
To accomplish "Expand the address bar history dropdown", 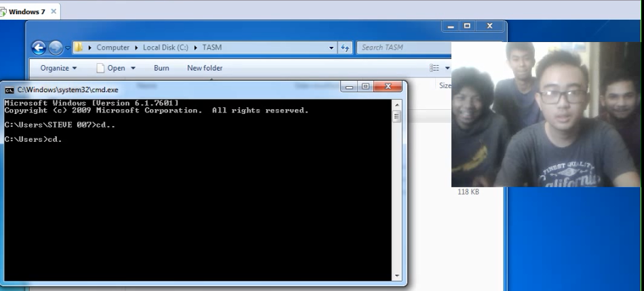I will pos(331,47).
